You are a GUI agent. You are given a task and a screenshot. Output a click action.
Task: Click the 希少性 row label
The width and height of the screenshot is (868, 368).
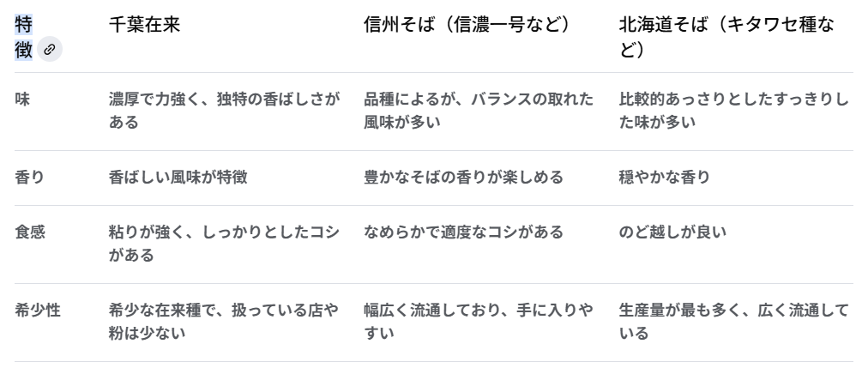click(38, 311)
